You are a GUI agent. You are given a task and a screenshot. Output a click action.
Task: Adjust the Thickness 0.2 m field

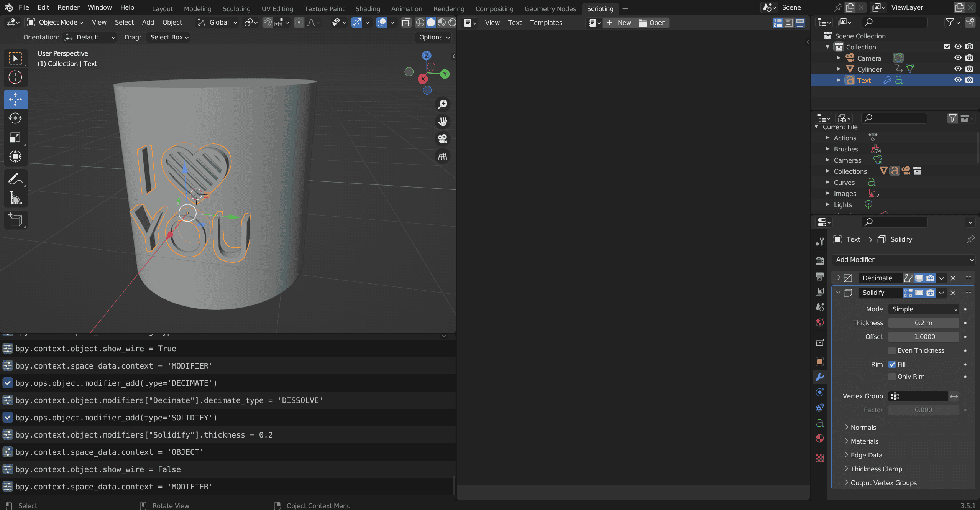click(924, 323)
